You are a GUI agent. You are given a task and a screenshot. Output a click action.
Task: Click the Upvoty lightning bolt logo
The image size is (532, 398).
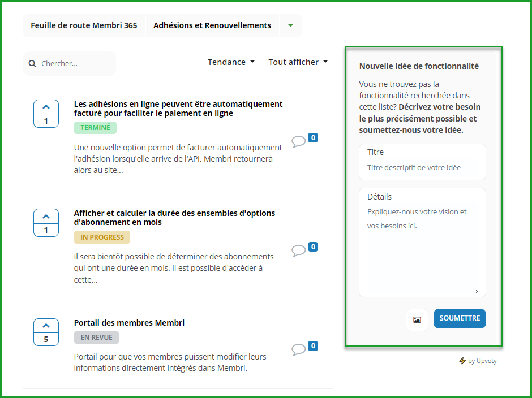click(x=462, y=361)
